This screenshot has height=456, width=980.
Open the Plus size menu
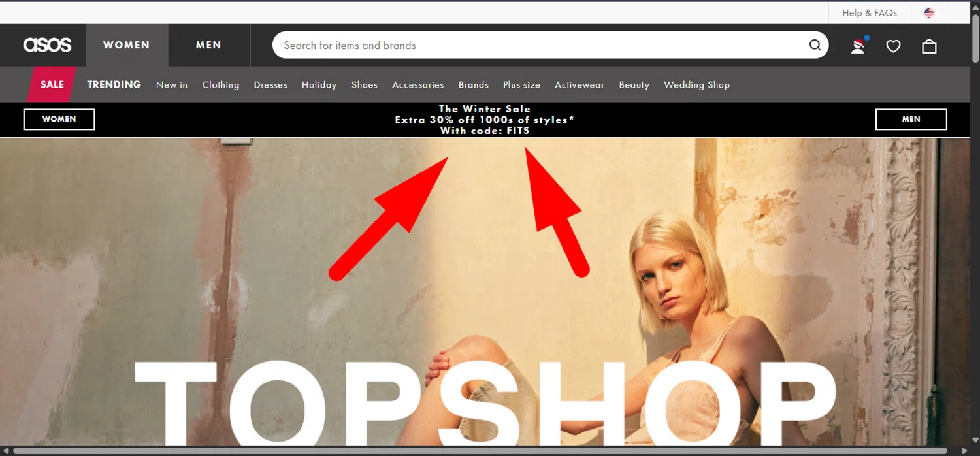pos(521,85)
